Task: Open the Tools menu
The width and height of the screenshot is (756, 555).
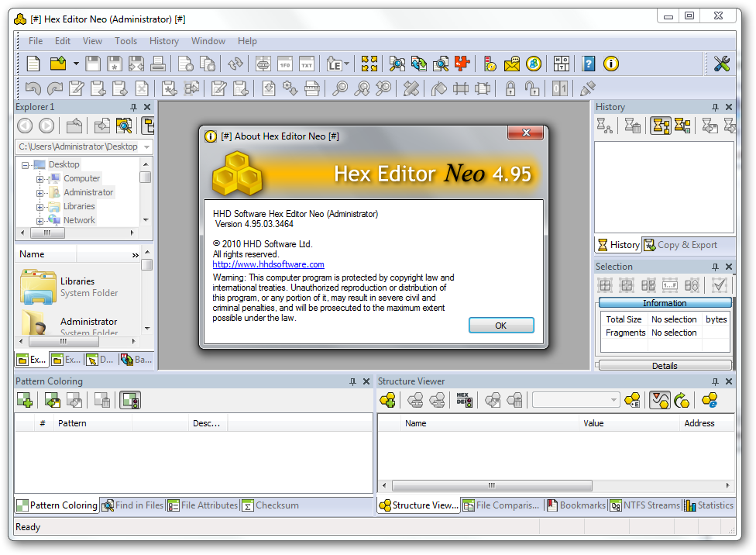Action: [x=125, y=41]
